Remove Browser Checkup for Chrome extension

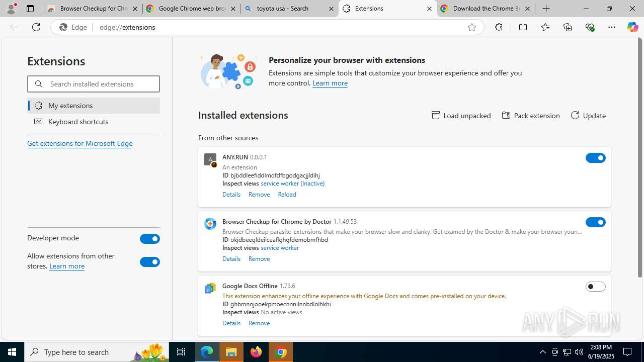click(259, 259)
